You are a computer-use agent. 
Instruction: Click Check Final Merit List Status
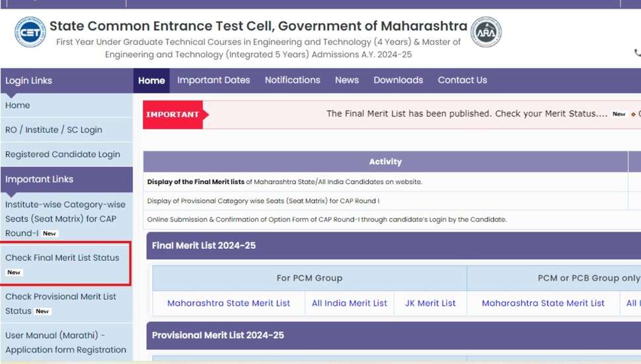coord(62,258)
